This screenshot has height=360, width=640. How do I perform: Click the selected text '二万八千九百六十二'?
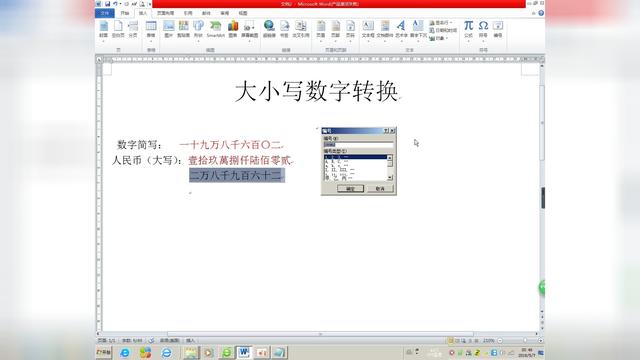coord(237,176)
